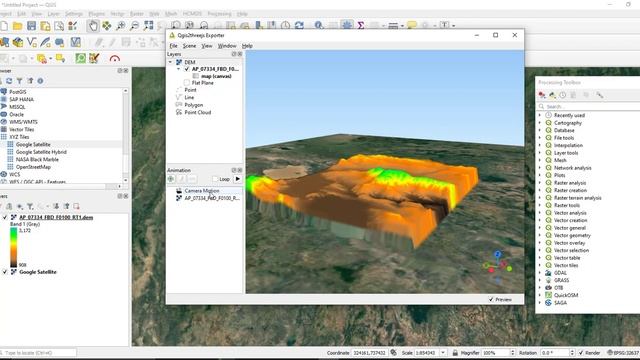Open the Window menu in Exporter
This screenshot has height=360, width=640.
pos(227,46)
